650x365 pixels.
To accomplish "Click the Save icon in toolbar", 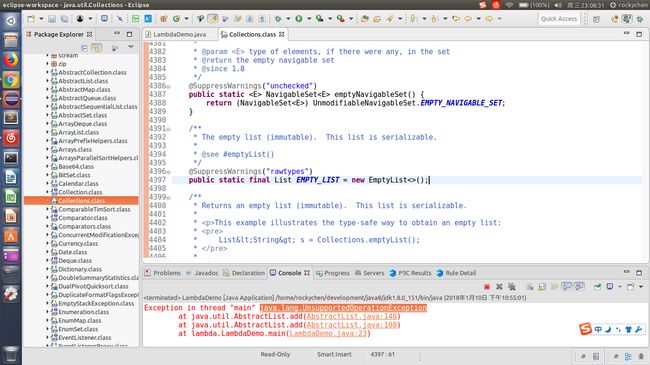I will tap(52, 19).
